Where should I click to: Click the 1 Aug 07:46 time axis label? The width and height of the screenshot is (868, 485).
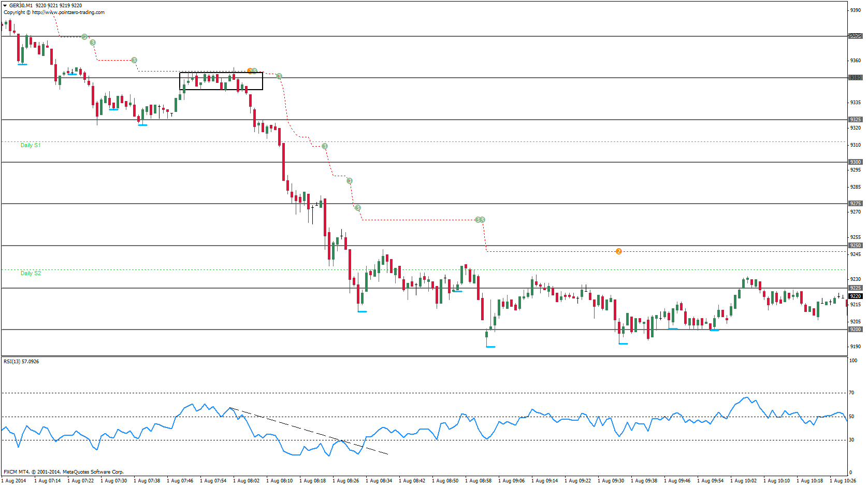pyautogui.click(x=180, y=480)
